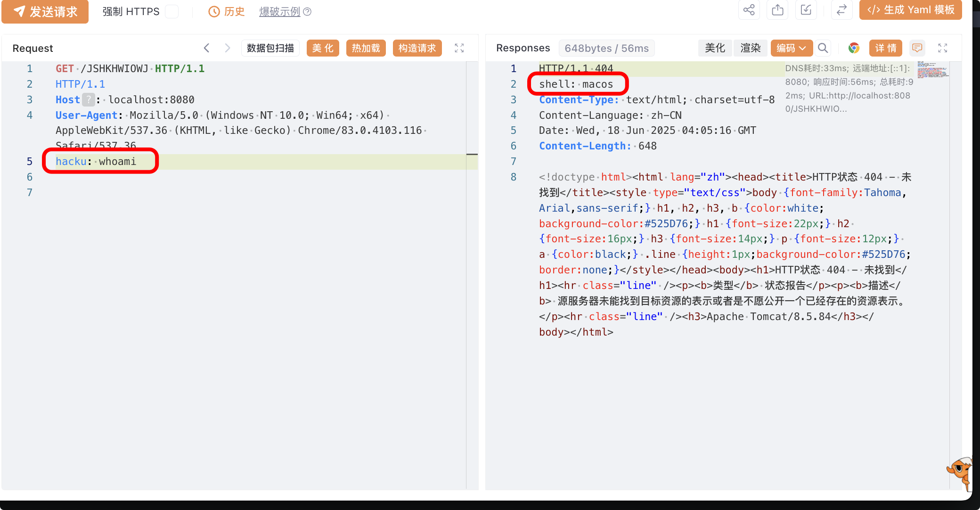Go to next request with right chevron
The height and width of the screenshot is (510, 980).
(228, 48)
